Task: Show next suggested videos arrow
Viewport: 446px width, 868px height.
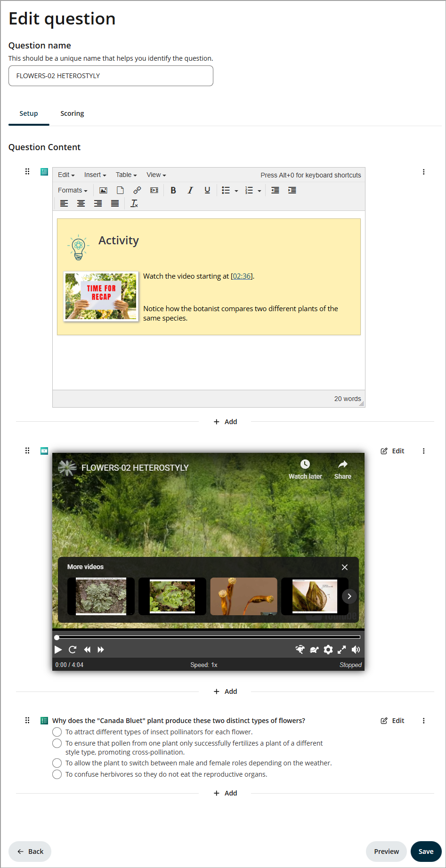Action: [x=349, y=596]
